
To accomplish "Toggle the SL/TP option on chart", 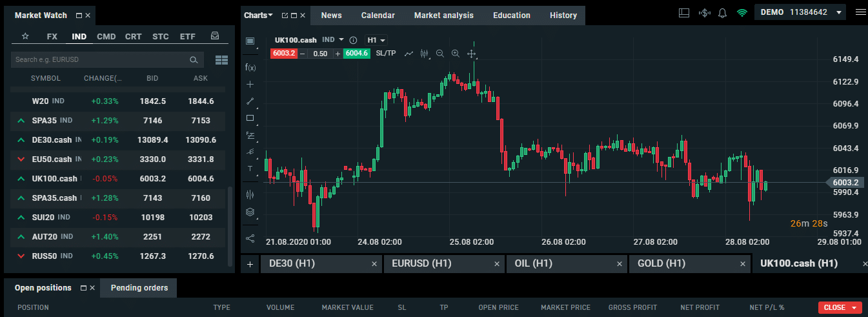I will pos(386,54).
